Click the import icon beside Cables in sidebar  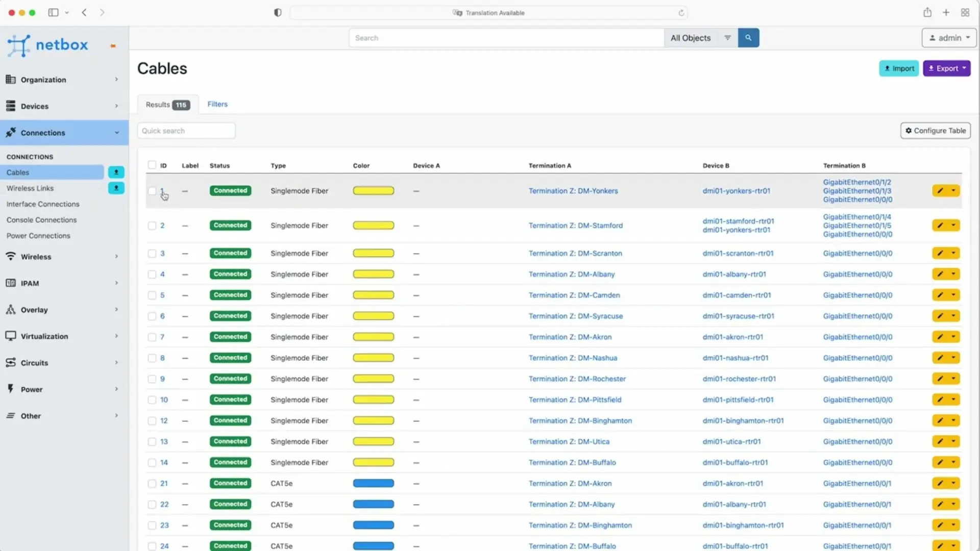pyautogui.click(x=116, y=172)
